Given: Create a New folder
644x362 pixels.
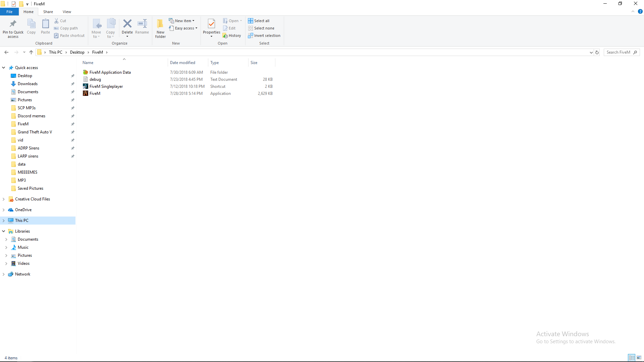Looking at the screenshot, I should [x=160, y=28].
